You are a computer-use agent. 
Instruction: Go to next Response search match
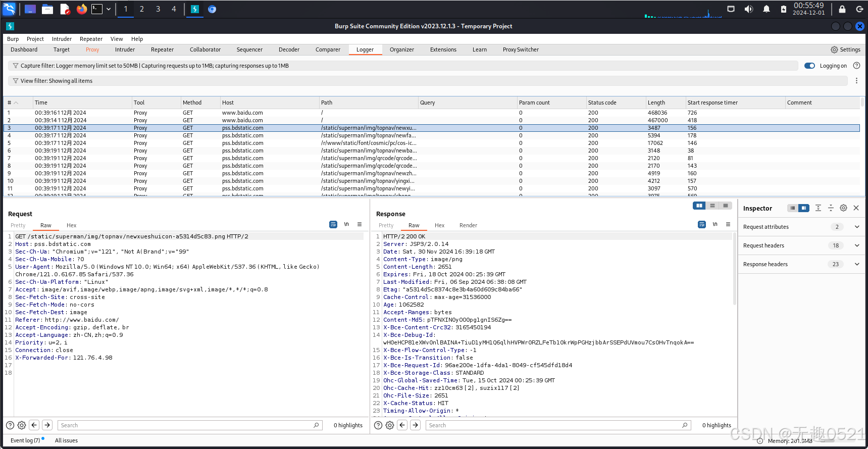(x=416, y=425)
